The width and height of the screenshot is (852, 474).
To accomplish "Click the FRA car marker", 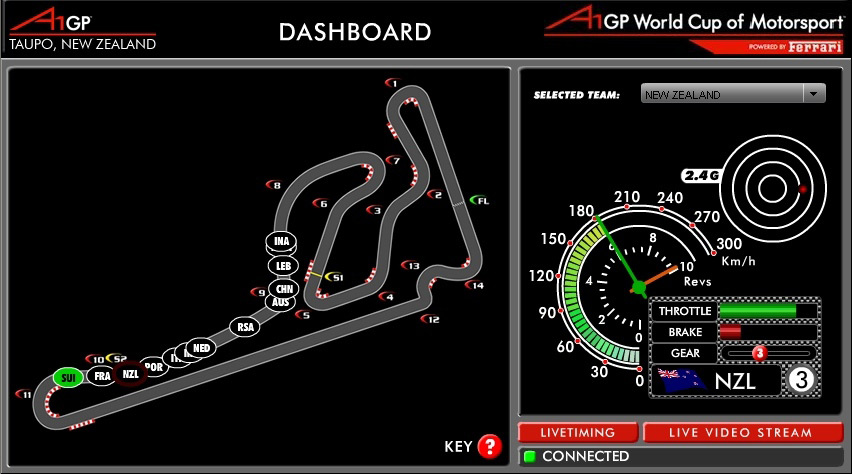I will click(x=101, y=376).
